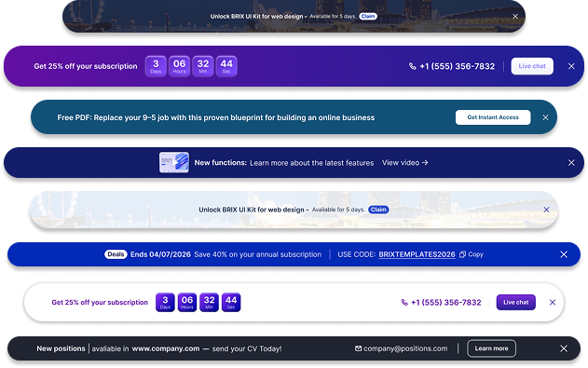This screenshot has width=588, height=368.
Task: Click arrow icon next to View video
Action: 425,163
